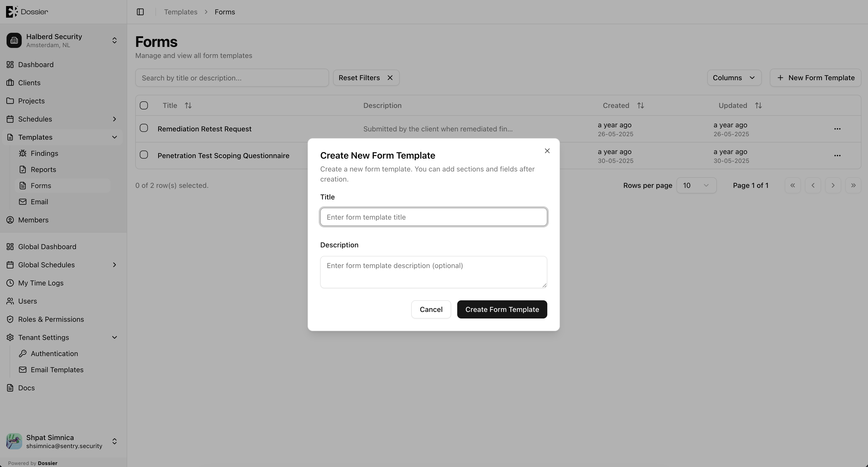Screen dimensions: 868x467
Task: Open the Members page
Action: click(x=62, y=220)
